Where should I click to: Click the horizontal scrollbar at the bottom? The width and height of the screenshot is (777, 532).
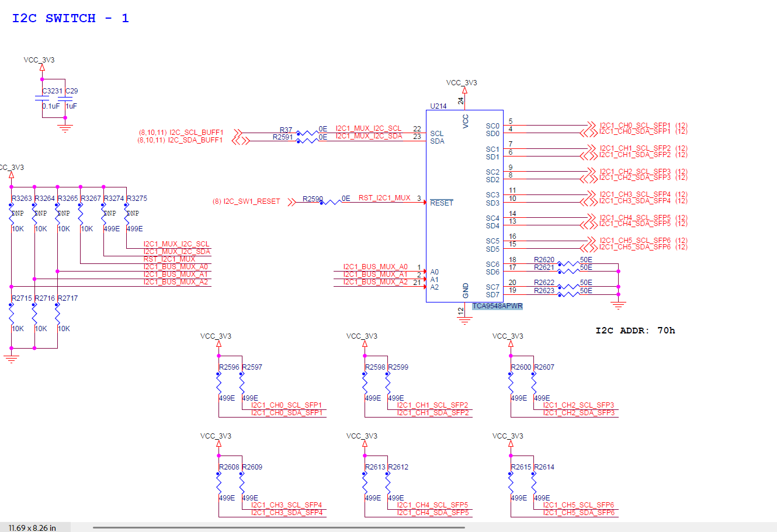pos(279,527)
